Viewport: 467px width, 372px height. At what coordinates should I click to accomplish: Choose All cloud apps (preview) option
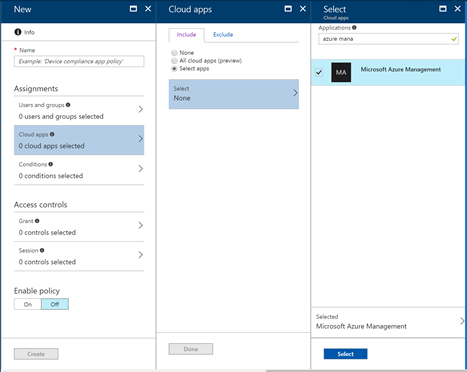[174, 61]
